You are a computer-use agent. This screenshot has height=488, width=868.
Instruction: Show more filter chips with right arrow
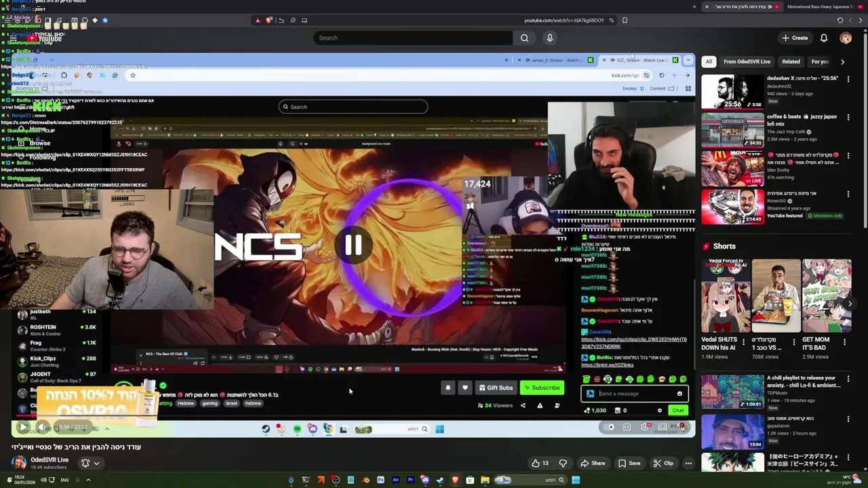(x=842, y=62)
